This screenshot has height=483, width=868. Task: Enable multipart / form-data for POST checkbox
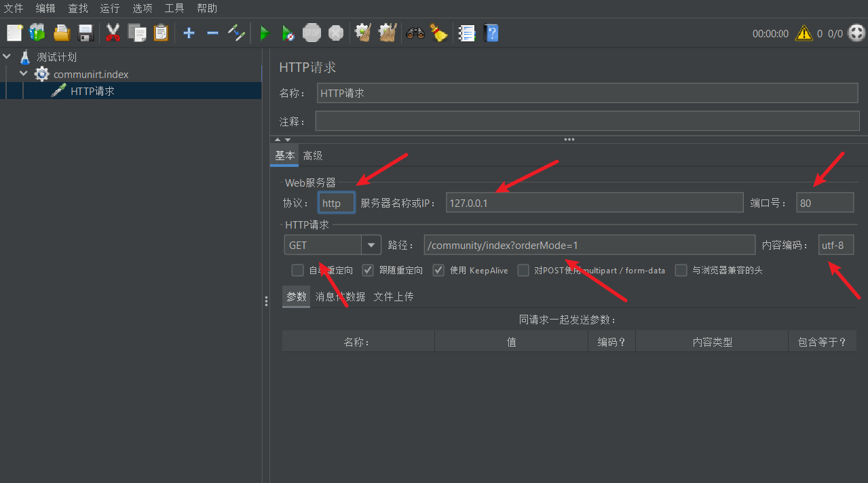click(x=523, y=270)
